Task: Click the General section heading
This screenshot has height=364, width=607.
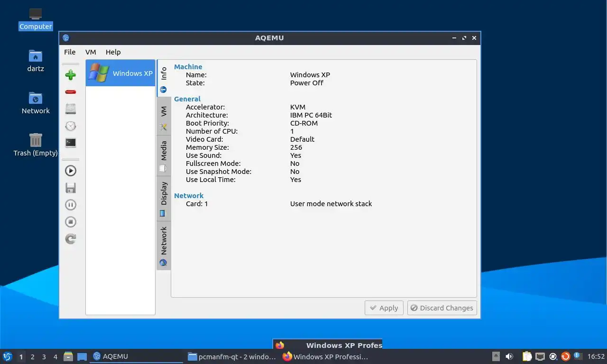Action: [187, 99]
